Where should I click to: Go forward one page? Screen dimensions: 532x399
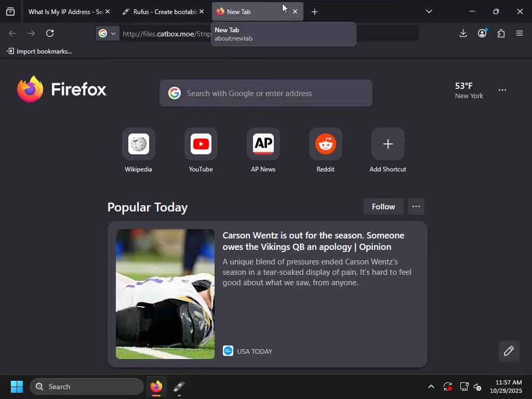pos(31,33)
